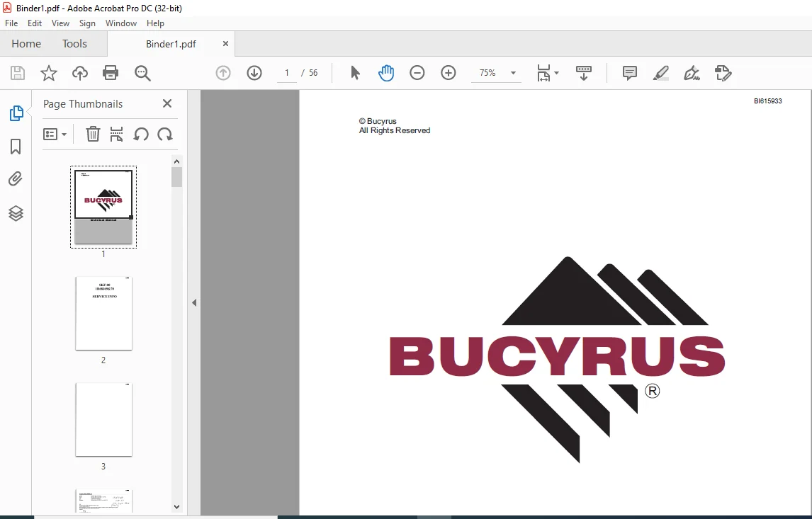This screenshot has height=519, width=812.
Task: Click the upload to cloud icon
Action: click(80, 73)
